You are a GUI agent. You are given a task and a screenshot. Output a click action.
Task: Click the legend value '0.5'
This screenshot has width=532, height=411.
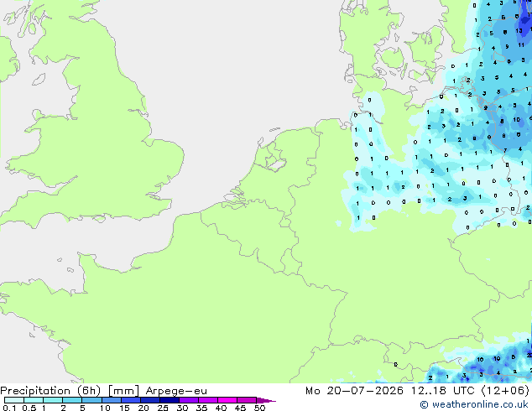click(x=29, y=408)
